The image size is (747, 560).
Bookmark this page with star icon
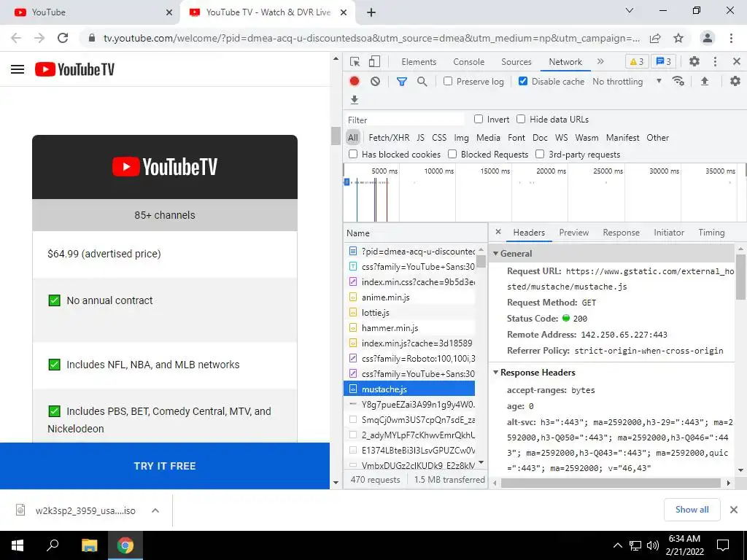[678, 38]
